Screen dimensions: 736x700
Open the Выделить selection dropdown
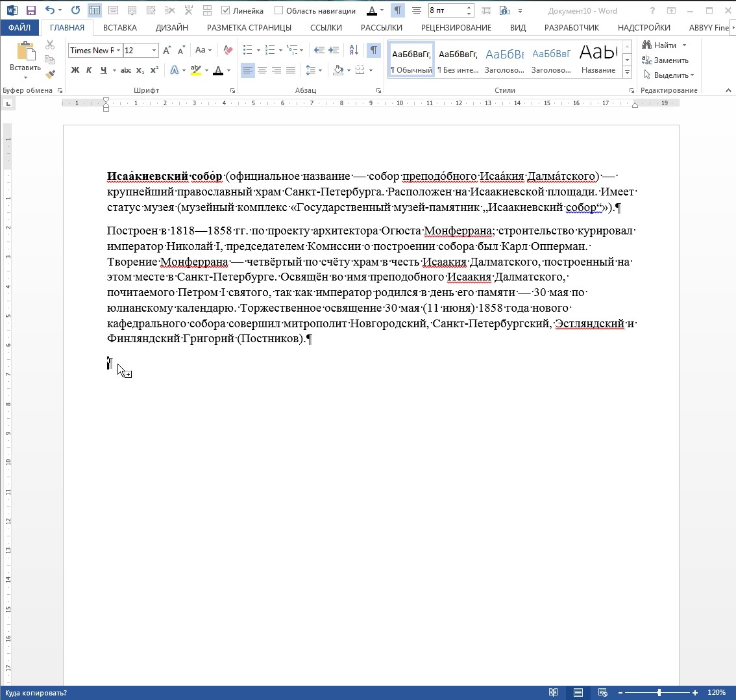click(x=669, y=75)
